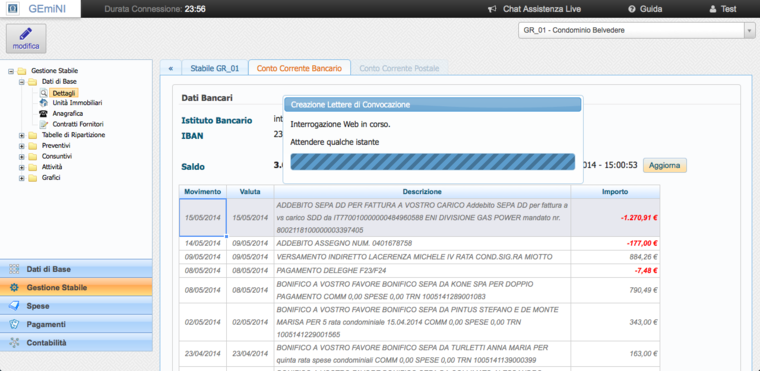This screenshot has width=760, height=371.
Task: Click the modifica pencil icon button
Action: [26, 38]
